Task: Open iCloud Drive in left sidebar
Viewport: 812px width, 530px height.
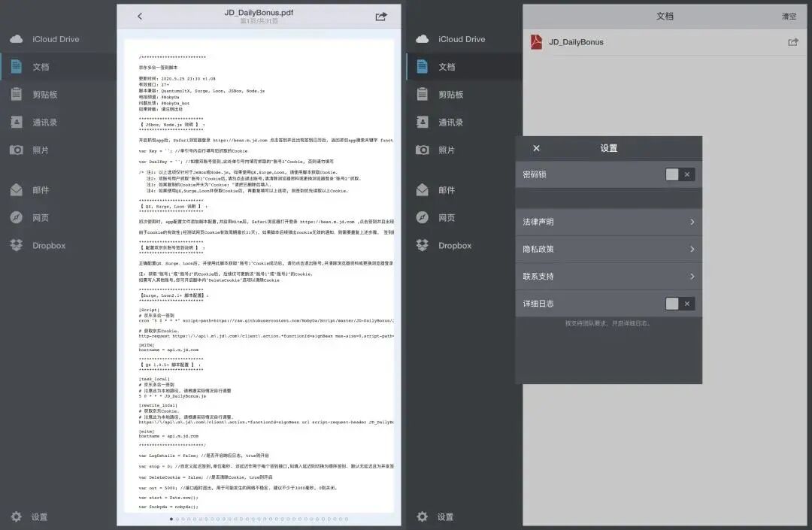Action: 58,39
